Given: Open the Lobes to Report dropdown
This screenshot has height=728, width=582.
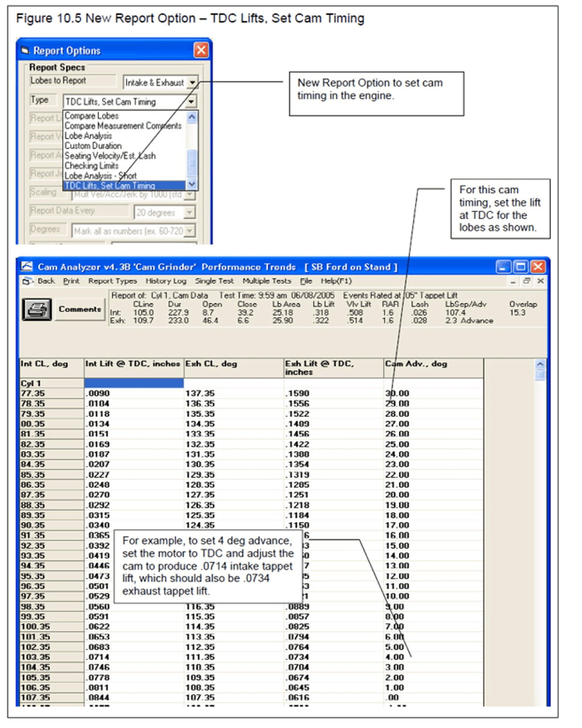Looking at the screenshot, I should (x=193, y=83).
